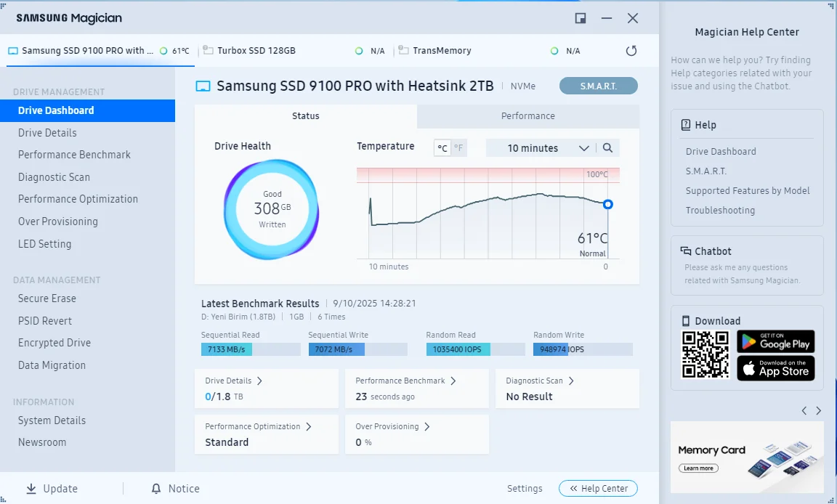Click the Download phone icon
This screenshot has width=837, height=504.
(x=686, y=321)
